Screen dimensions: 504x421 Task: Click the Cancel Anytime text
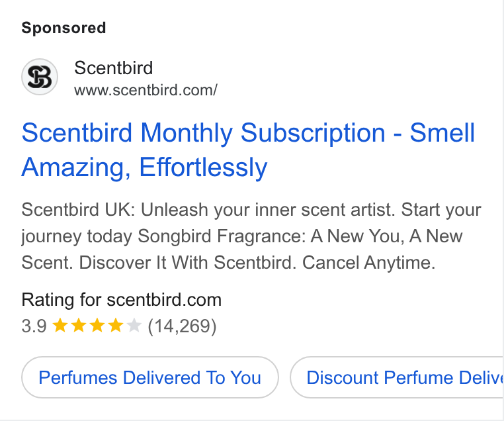coord(368,262)
